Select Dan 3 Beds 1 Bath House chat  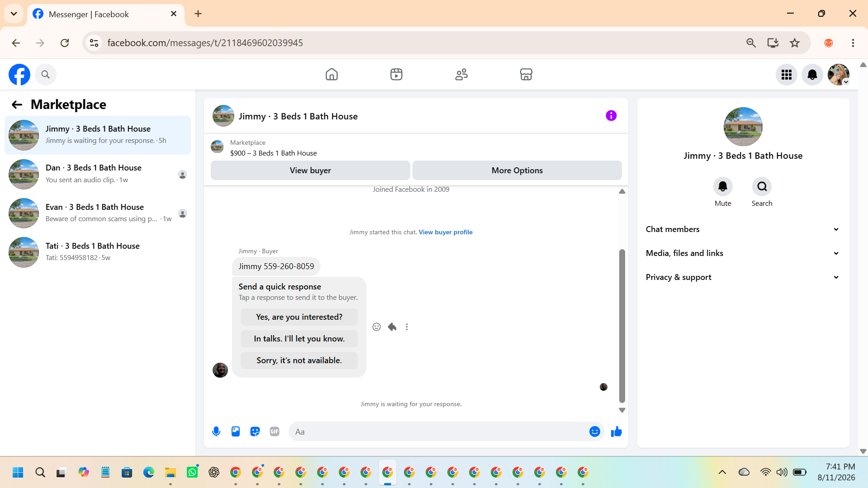98,174
